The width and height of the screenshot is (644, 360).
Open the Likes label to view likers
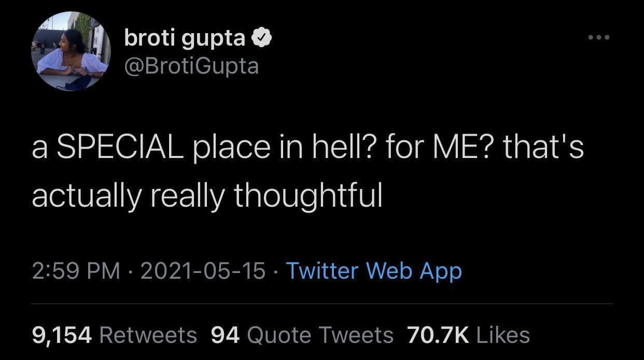(502, 335)
